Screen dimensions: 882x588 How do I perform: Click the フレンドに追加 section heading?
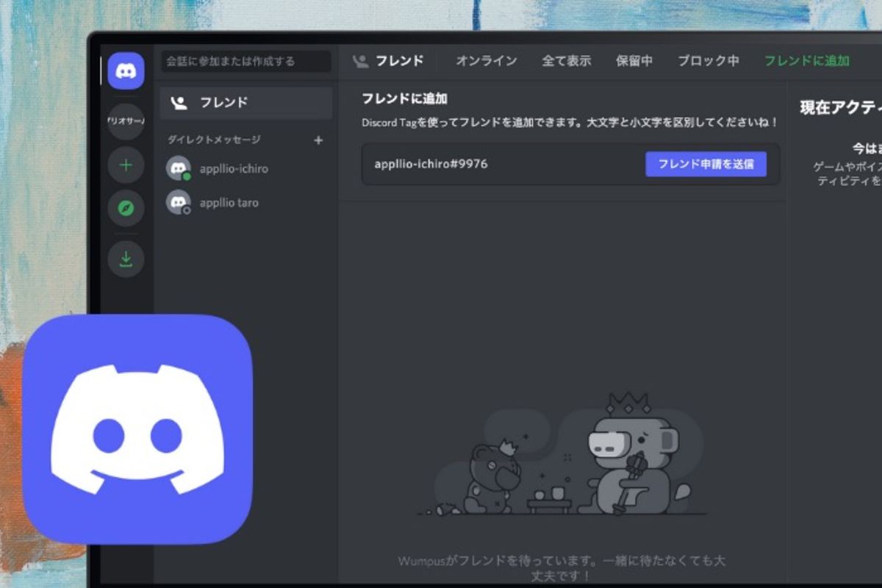click(404, 98)
